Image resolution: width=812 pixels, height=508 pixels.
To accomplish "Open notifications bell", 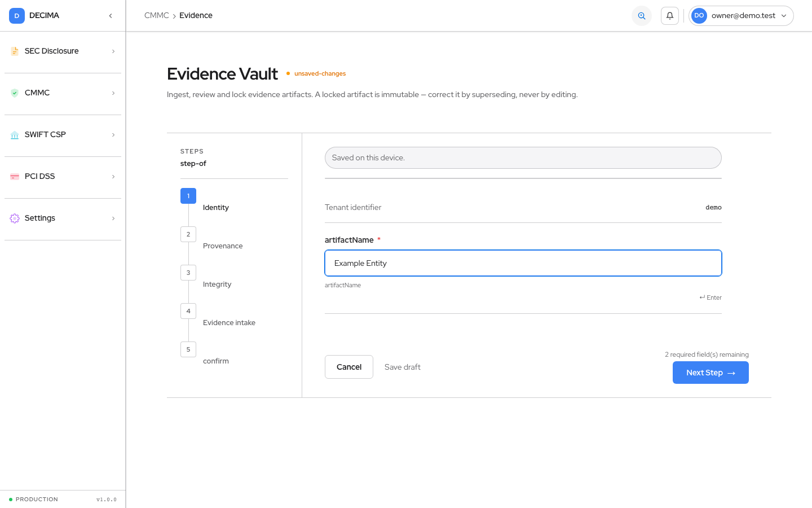I will [x=670, y=16].
